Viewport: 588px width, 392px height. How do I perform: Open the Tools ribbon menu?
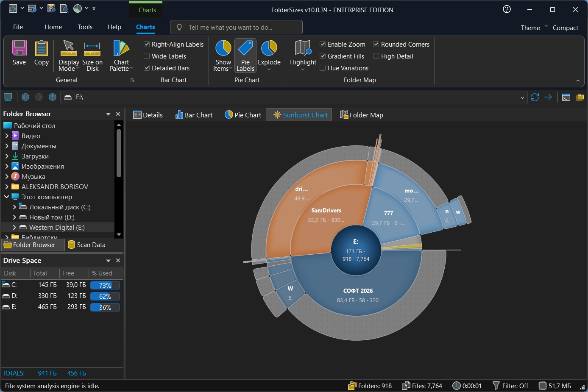pos(85,27)
